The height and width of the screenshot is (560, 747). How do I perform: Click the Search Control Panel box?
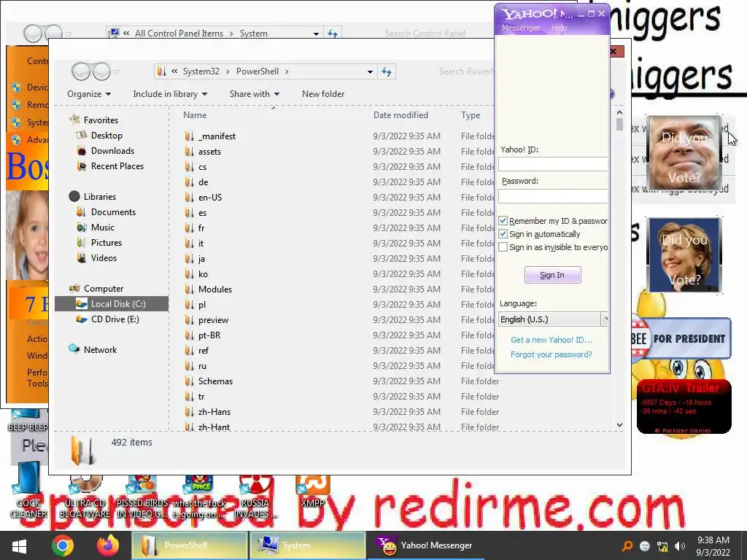pyautogui.click(x=425, y=34)
